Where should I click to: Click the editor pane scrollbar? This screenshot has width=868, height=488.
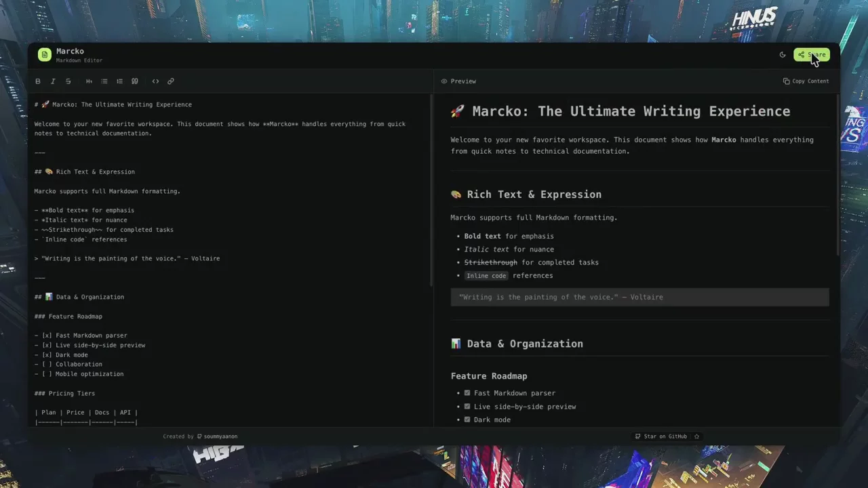click(x=431, y=190)
